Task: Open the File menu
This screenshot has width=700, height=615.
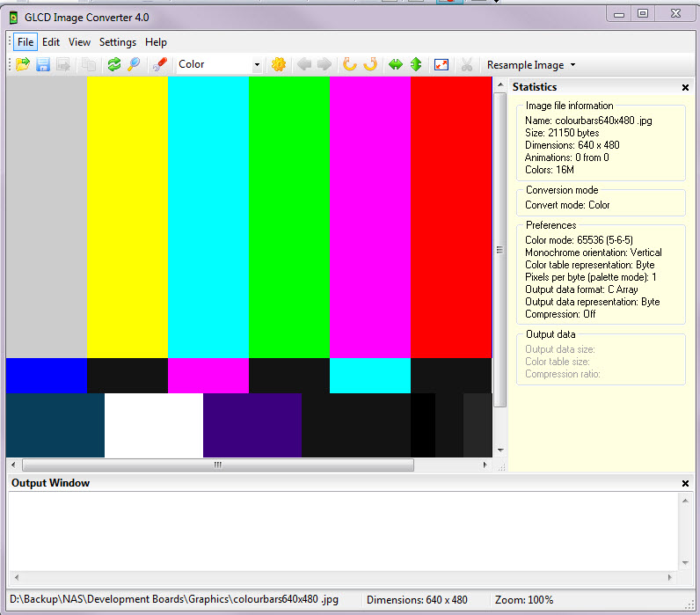Action: pos(25,41)
